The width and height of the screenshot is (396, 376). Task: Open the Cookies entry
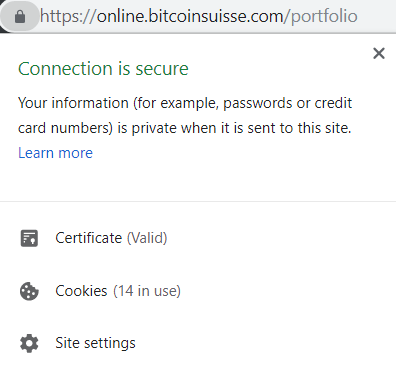[x=198, y=291]
